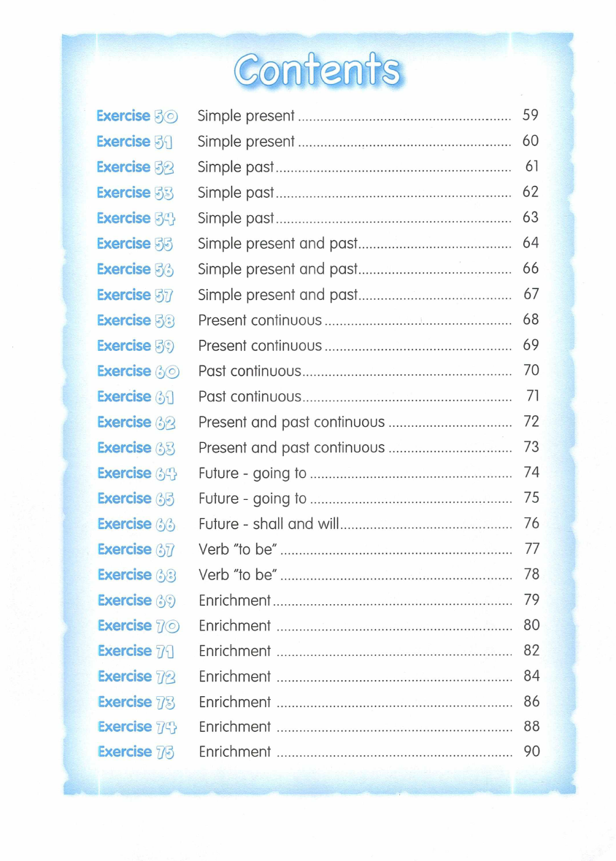Image resolution: width=616 pixels, height=861 pixels.
Task: Click "Future - shall and will" title
Action: (x=269, y=524)
